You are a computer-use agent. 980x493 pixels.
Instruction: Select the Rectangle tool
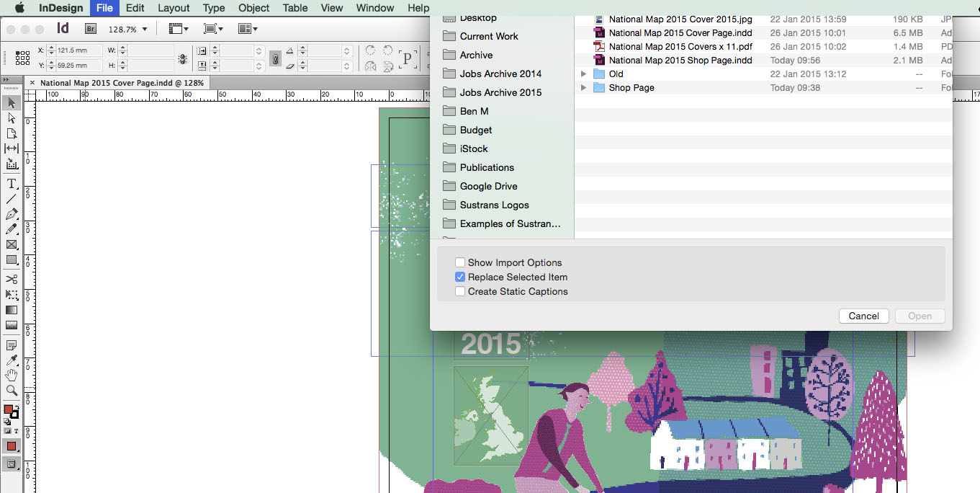click(12, 259)
